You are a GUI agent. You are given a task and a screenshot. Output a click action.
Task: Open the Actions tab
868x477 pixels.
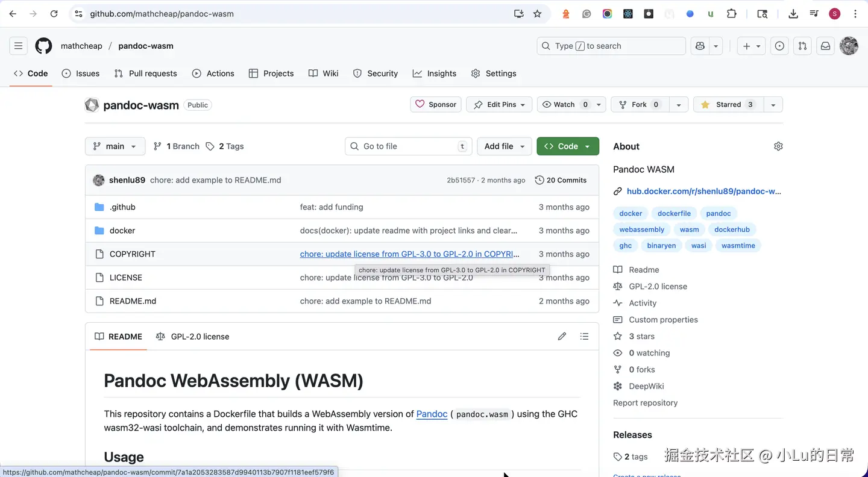click(x=213, y=73)
